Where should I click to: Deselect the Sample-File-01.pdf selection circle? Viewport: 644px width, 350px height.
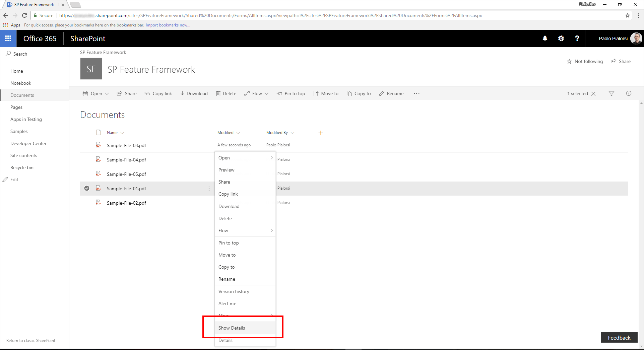(x=87, y=188)
